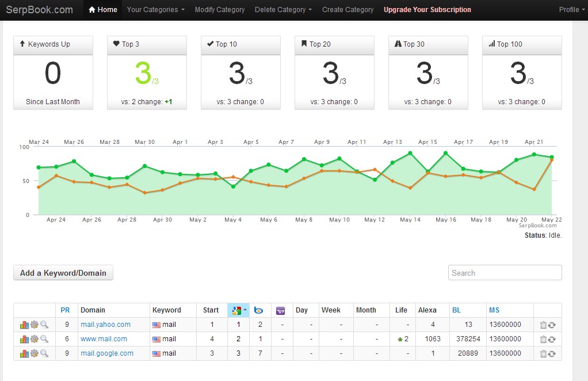Sort table by MS column header
The width and height of the screenshot is (588, 381).
click(x=494, y=310)
